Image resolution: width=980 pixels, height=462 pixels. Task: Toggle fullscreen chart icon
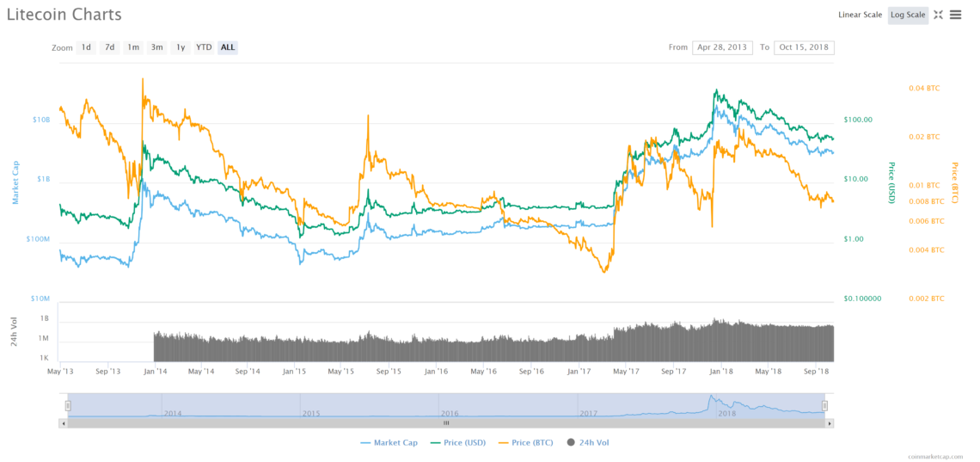[x=938, y=15]
